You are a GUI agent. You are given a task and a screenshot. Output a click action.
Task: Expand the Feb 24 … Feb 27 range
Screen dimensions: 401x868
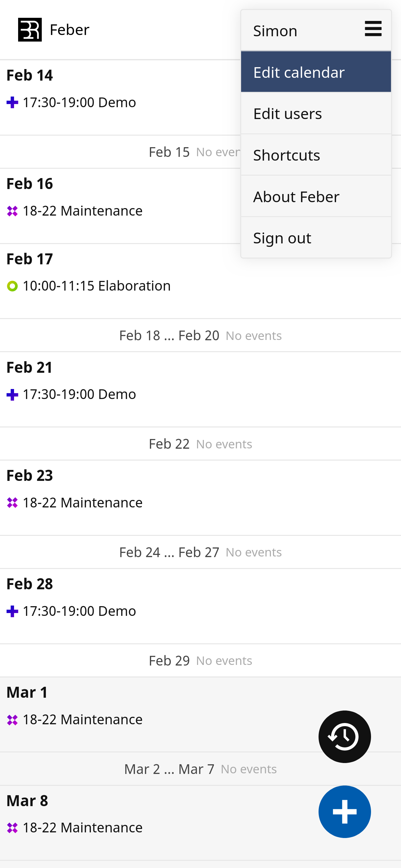[200, 552]
